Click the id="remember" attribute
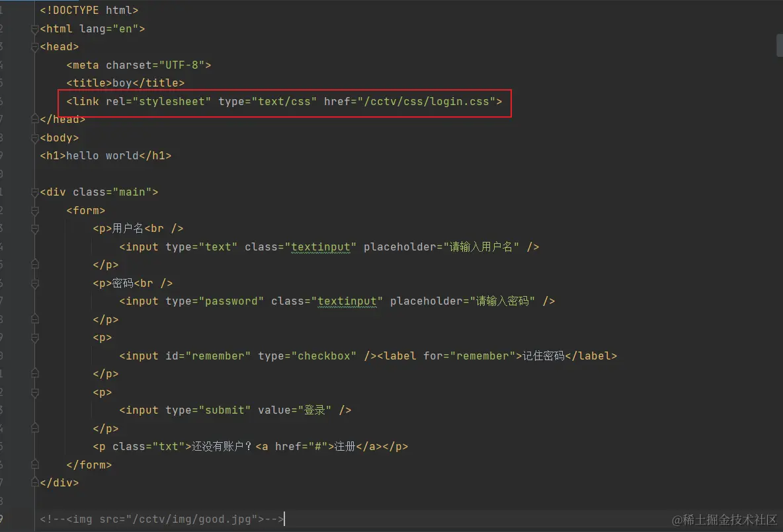The height and width of the screenshot is (532, 783). (x=208, y=356)
